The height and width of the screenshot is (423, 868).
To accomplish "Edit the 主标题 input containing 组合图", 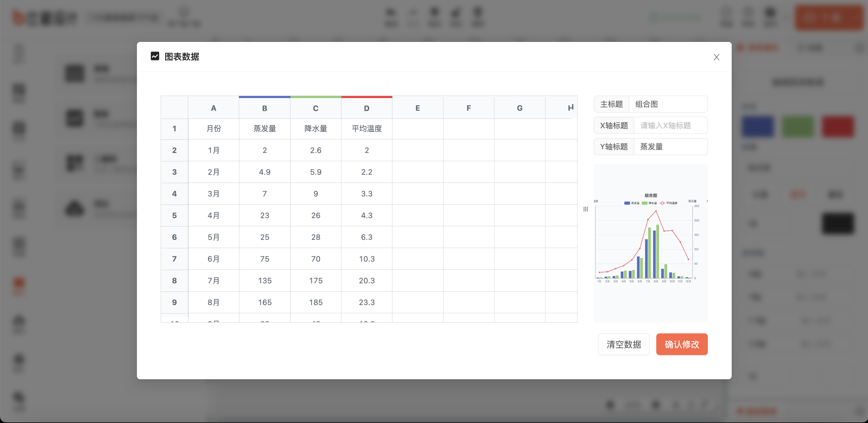I will [668, 104].
